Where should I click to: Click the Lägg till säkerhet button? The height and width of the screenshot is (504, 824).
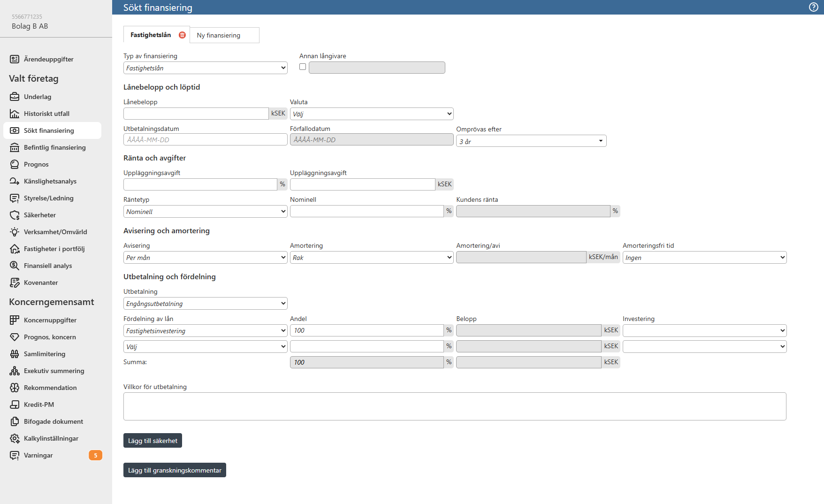click(153, 441)
